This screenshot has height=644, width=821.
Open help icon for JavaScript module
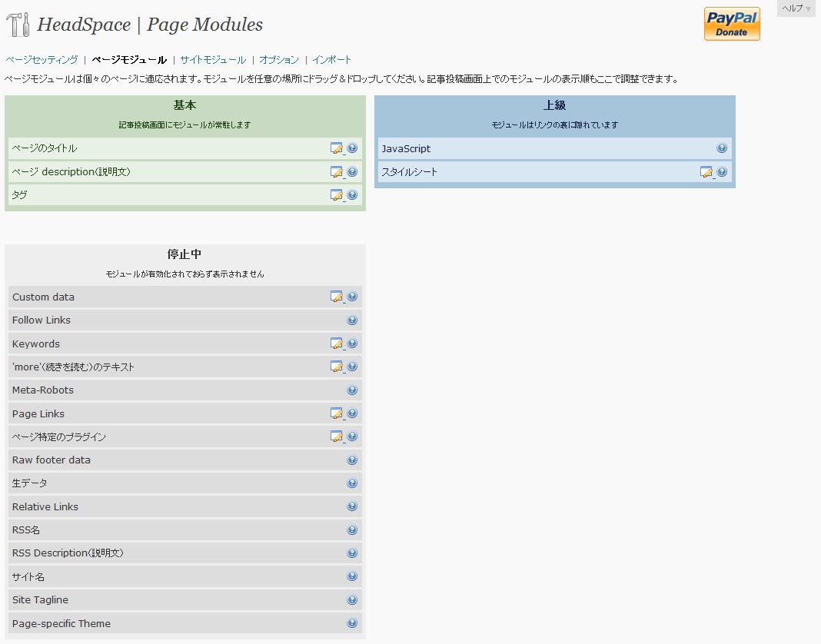pyautogui.click(x=722, y=148)
